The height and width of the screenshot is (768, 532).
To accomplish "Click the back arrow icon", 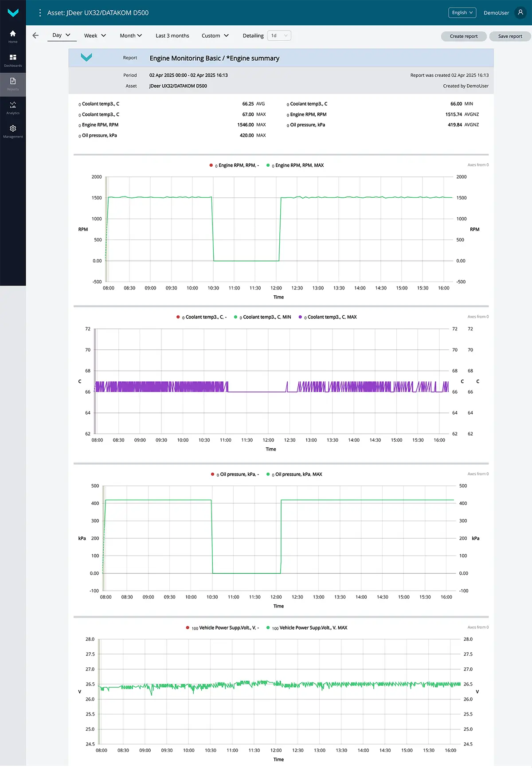I will click(35, 35).
